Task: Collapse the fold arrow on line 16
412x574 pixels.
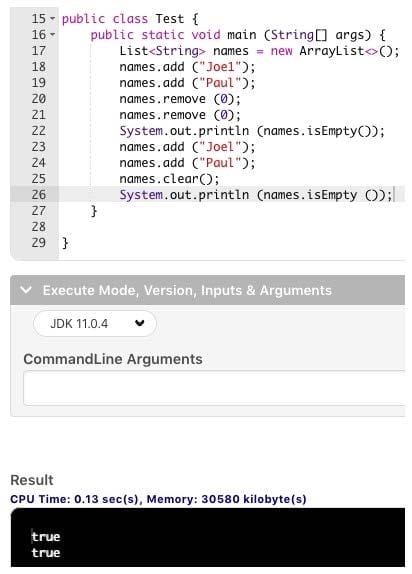Action: pyautogui.click(x=52, y=34)
